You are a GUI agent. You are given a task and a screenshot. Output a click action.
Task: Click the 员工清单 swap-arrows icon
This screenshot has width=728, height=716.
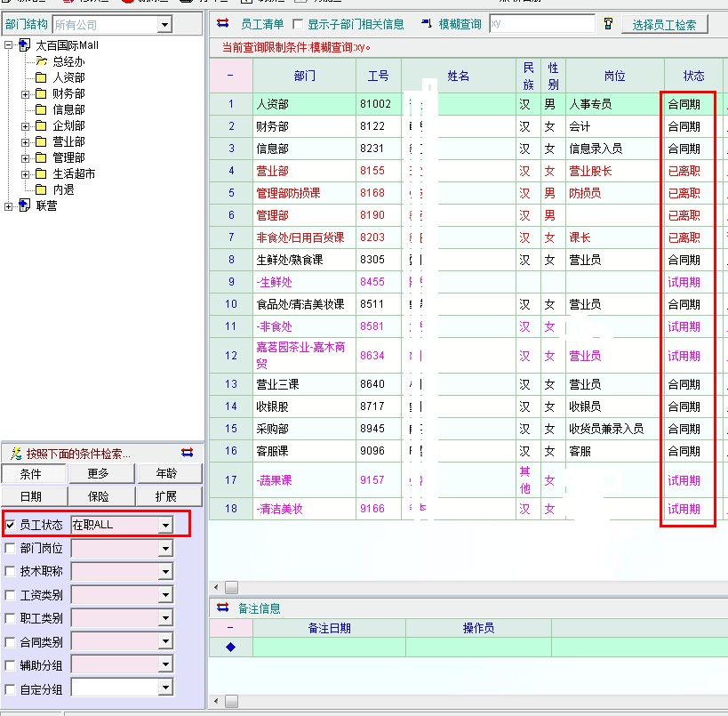coord(223,24)
